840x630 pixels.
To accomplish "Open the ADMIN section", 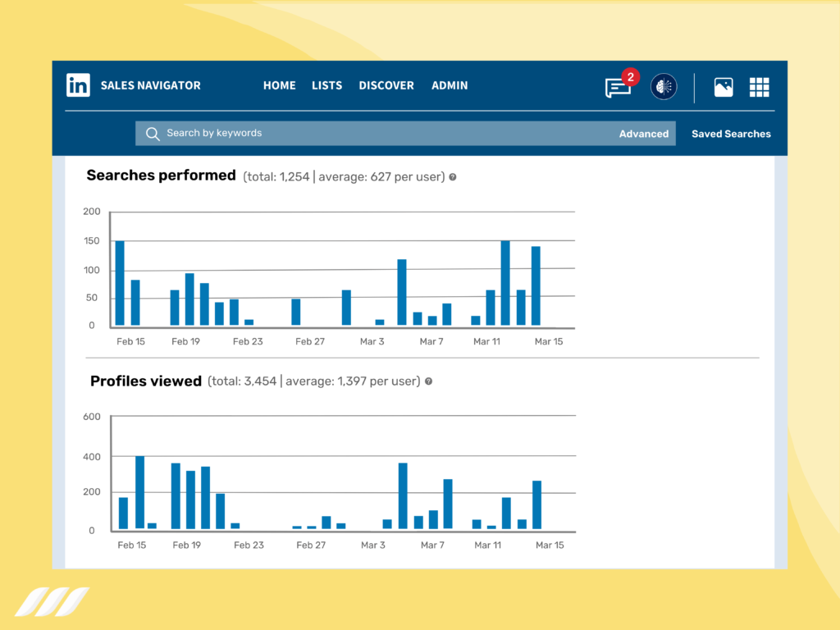I will (x=450, y=85).
